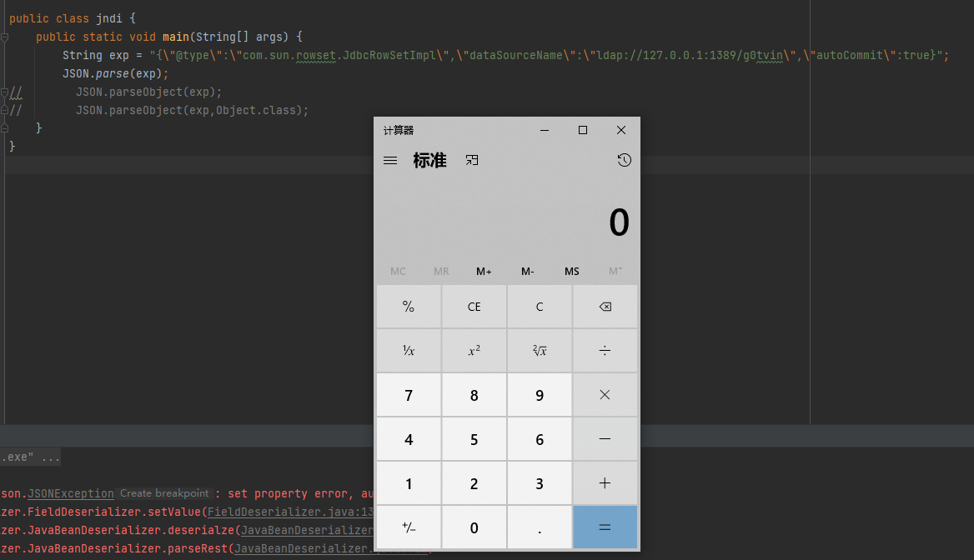974x560 pixels.
Task: Click digit 2 on calculator
Action: pyautogui.click(x=474, y=483)
